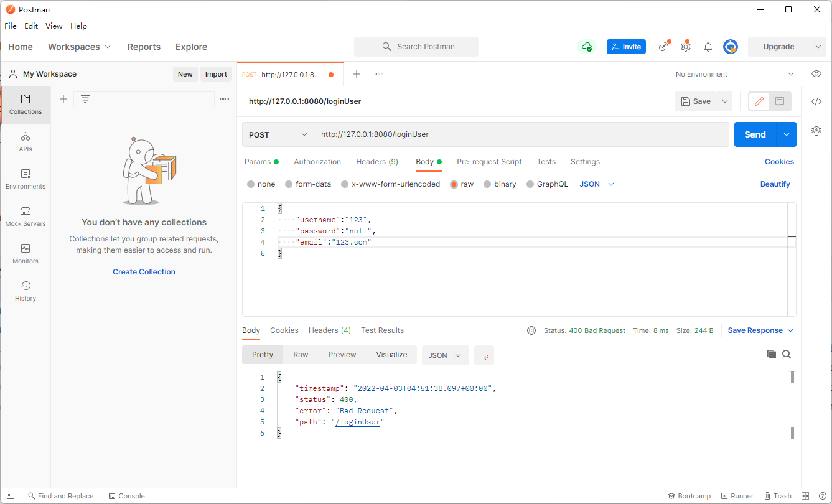Open the File menu

click(11, 26)
